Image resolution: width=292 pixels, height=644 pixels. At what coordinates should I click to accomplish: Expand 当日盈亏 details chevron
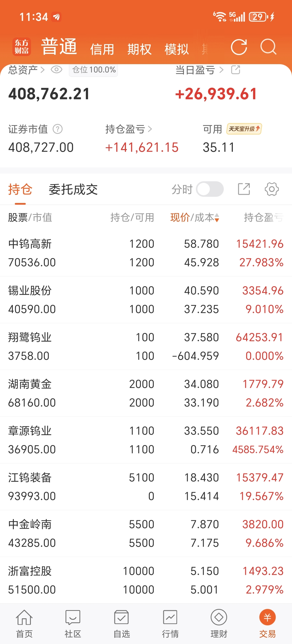pyautogui.click(x=221, y=70)
